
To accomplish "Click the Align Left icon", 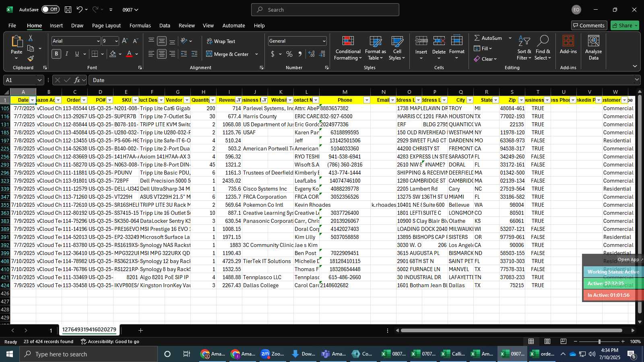I will coord(151,54).
